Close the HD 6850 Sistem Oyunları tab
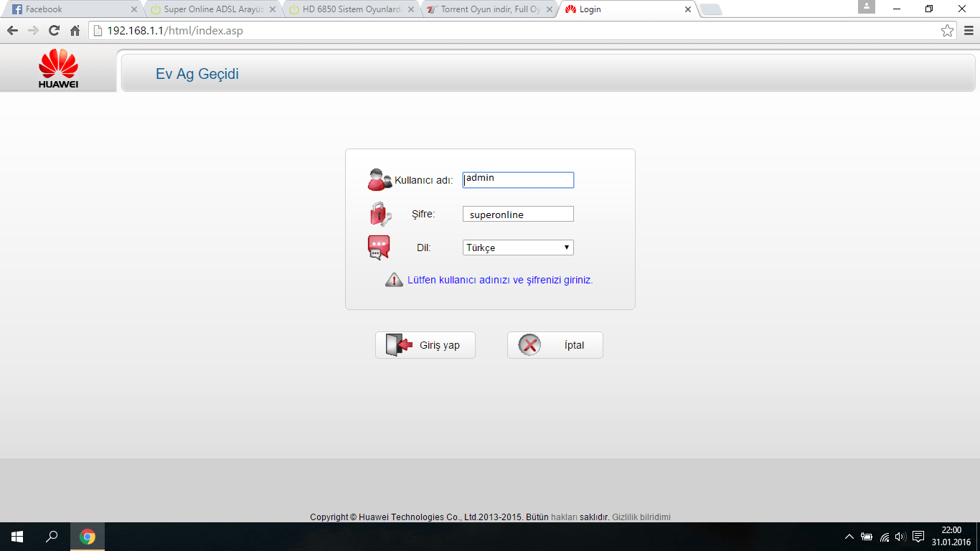Screen dimensions: 980x551 pos(413,10)
